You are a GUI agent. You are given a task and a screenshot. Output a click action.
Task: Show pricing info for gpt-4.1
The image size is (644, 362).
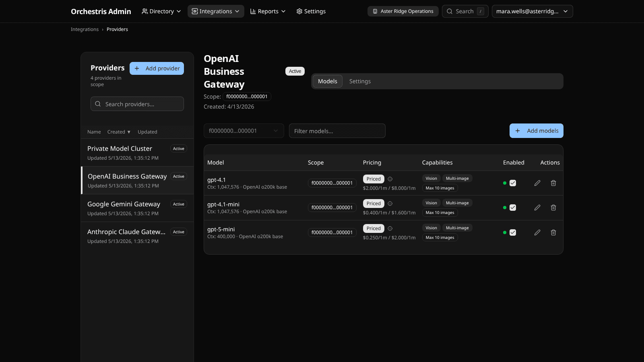pyautogui.click(x=390, y=179)
